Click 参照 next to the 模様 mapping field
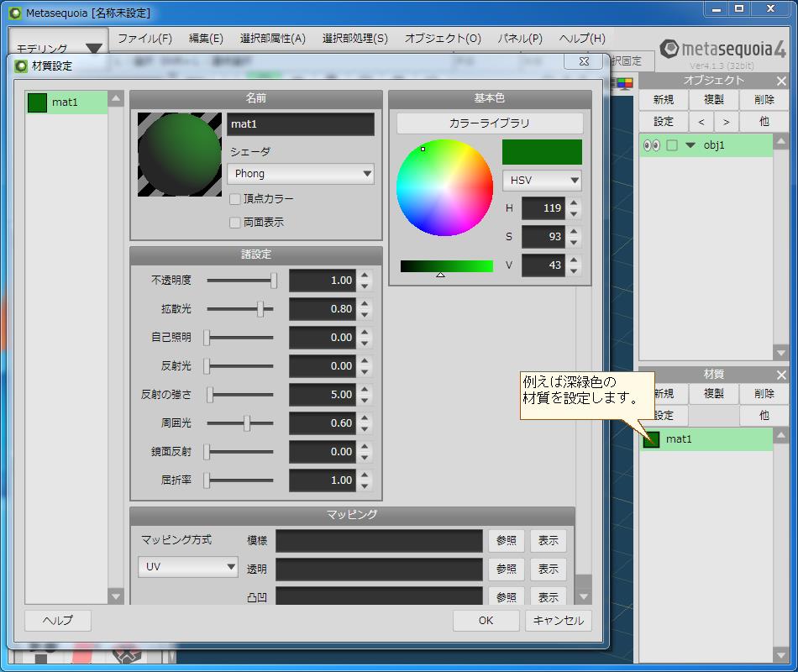This screenshot has height=672, width=798. point(506,540)
